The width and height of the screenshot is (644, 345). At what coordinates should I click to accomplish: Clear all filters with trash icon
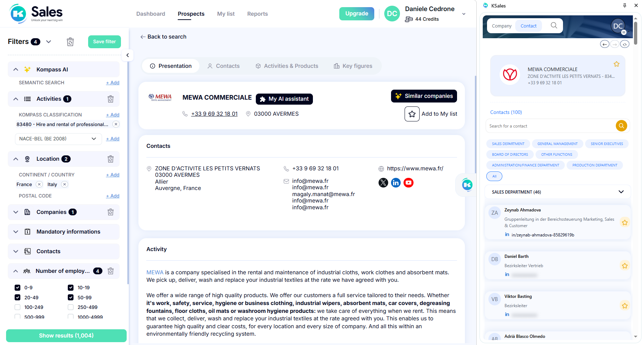pyautogui.click(x=70, y=42)
